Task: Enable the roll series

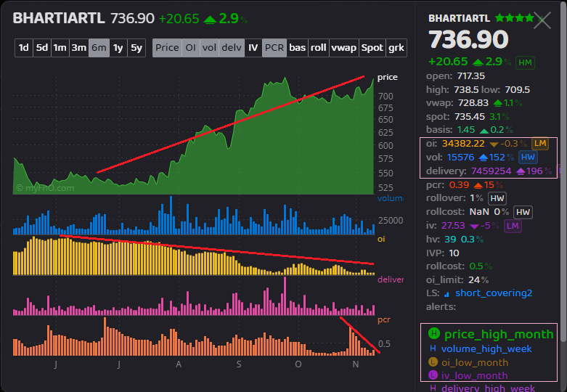Action: (x=319, y=48)
